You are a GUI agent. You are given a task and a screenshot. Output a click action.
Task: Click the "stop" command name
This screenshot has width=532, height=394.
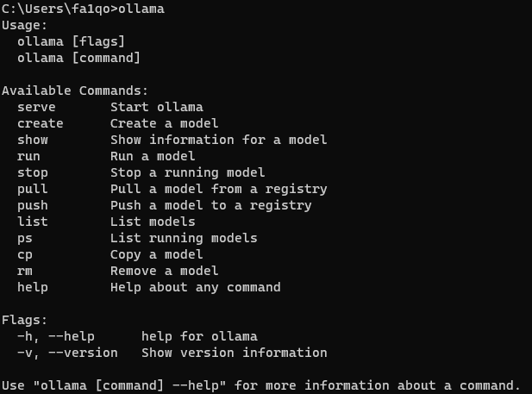33,172
